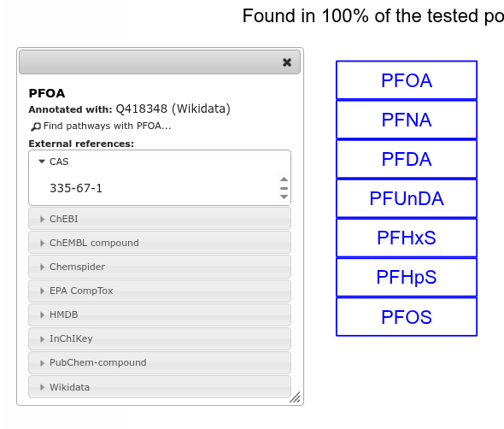The width and height of the screenshot is (504, 429).
Task: Expand the EPA CompTox section
Action: coord(160,291)
